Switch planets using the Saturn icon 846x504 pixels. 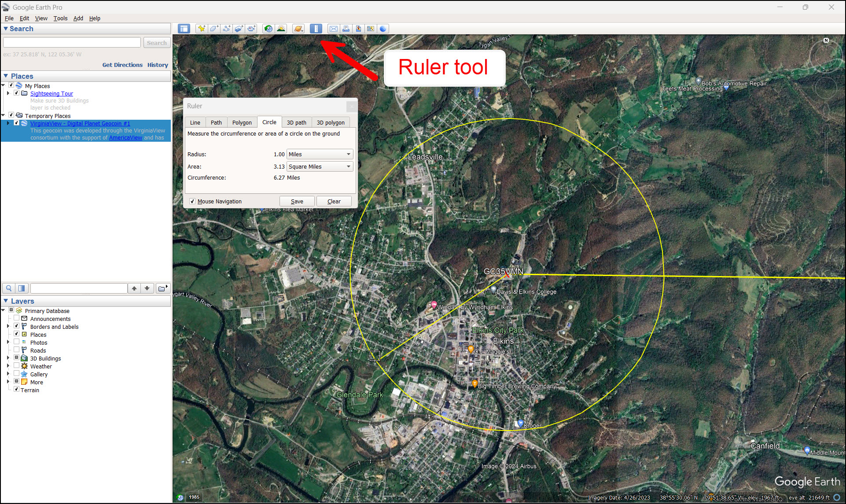tap(298, 29)
